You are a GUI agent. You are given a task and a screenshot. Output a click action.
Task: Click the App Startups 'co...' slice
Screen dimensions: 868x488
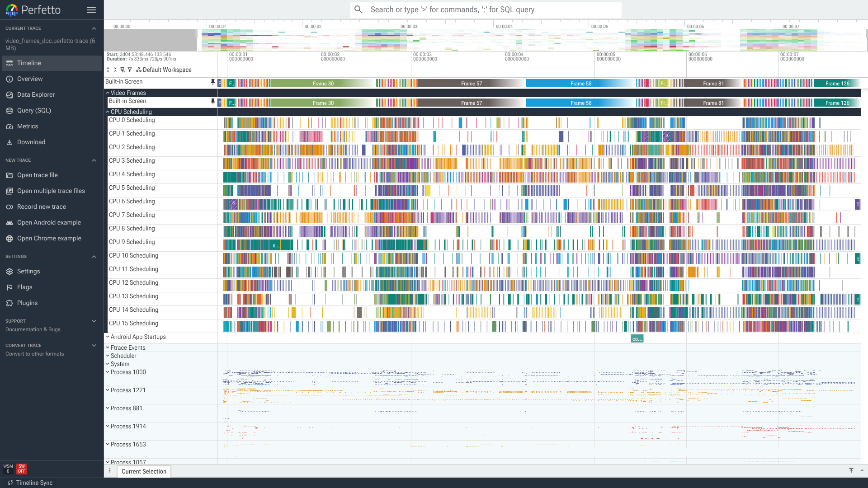point(637,339)
